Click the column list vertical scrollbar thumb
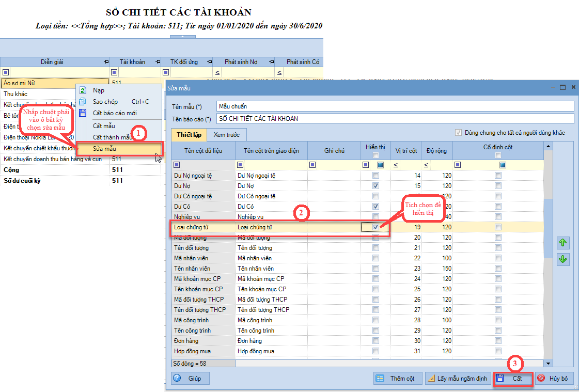Image resolution: width=579 pixels, height=392 pixels. [548, 228]
